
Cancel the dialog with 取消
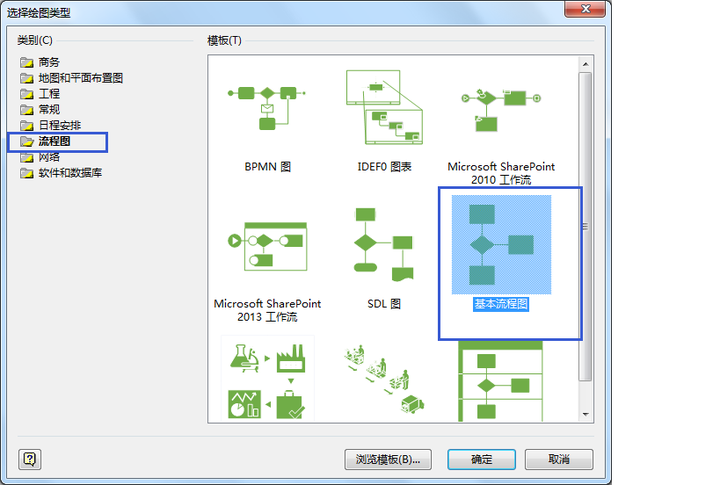pos(559,459)
